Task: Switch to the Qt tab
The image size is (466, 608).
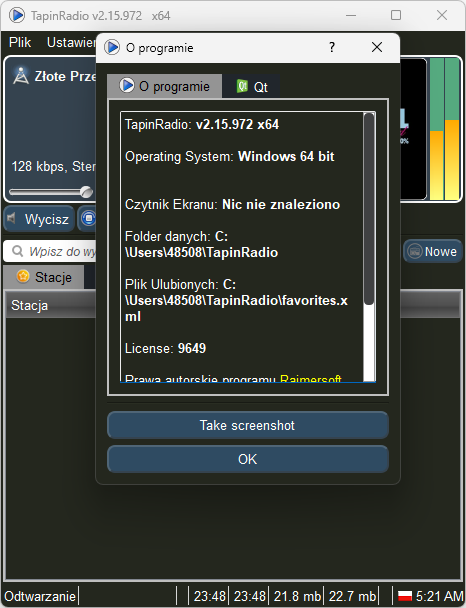Action: pos(251,86)
